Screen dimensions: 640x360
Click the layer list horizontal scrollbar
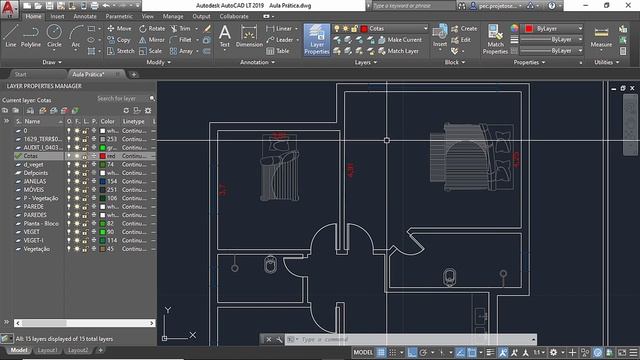click(84, 323)
